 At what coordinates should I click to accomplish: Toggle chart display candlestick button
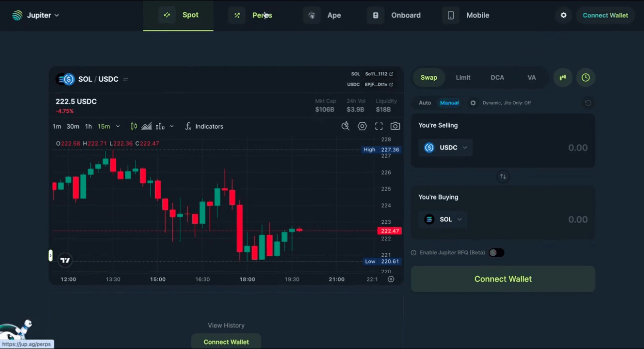tap(563, 78)
